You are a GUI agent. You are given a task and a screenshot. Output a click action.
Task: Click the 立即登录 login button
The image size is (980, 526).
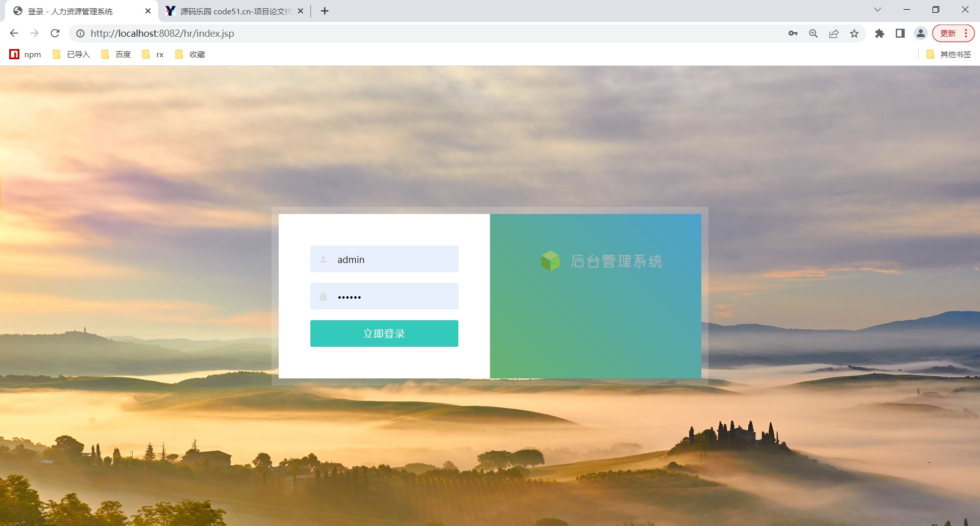[384, 333]
